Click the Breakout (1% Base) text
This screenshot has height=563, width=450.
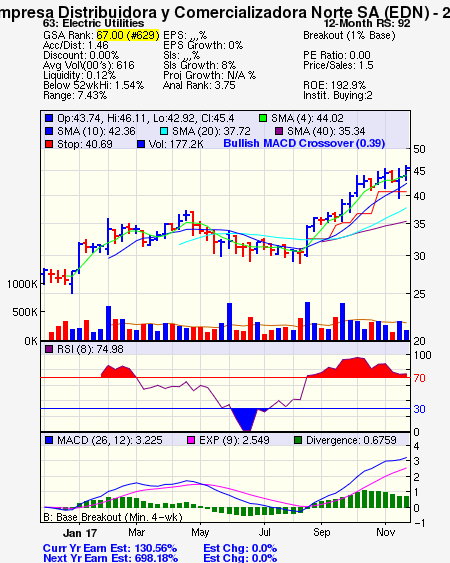pos(349,36)
